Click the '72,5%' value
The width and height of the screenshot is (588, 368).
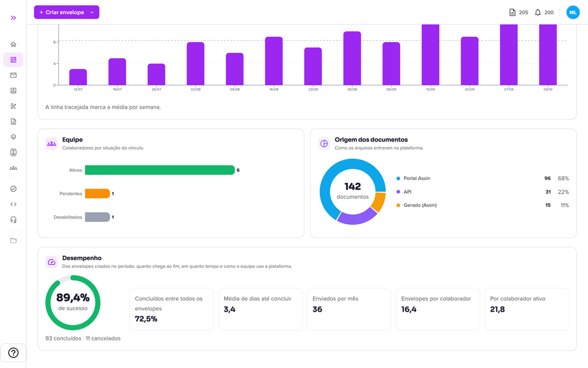pos(146,319)
